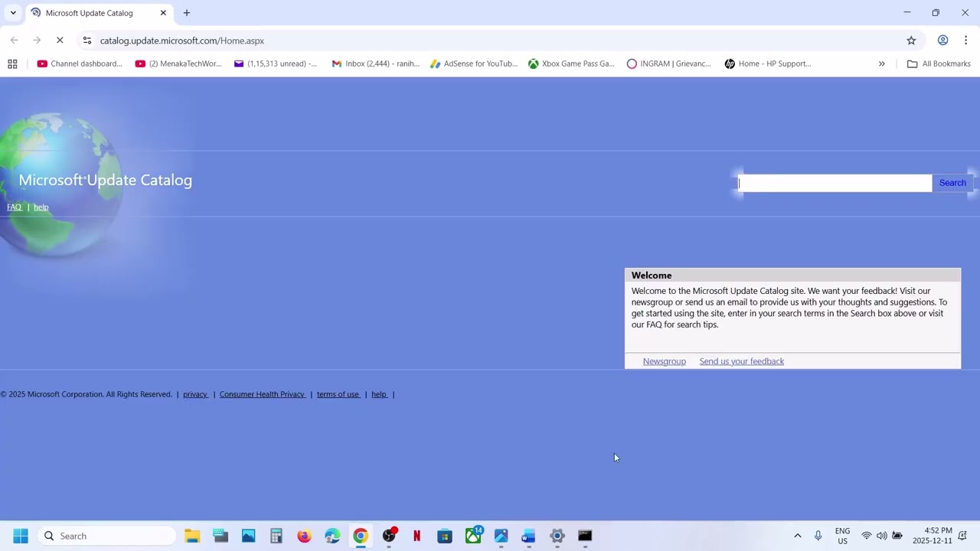The width and height of the screenshot is (980, 551).
Task: Open the volume speaker tray icon
Action: tap(882, 536)
